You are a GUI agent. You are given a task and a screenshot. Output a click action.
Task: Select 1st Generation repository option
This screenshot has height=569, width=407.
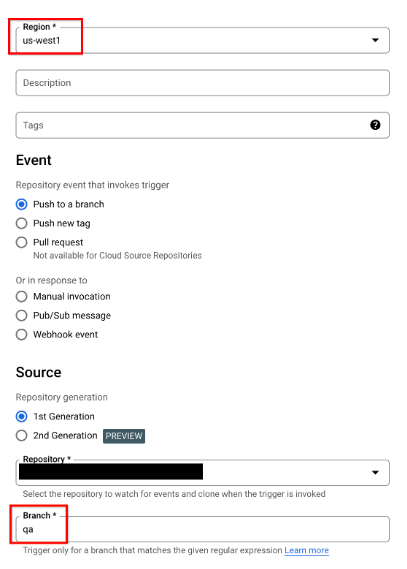[21, 416]
